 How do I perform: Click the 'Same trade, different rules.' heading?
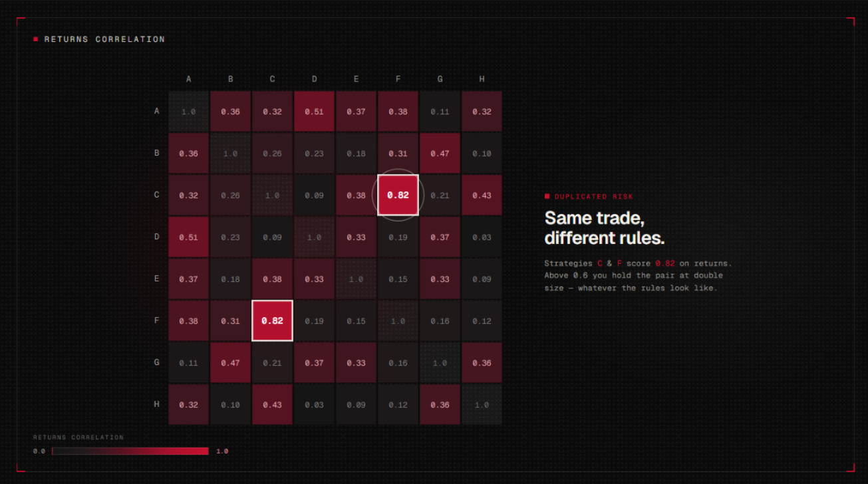(605, 227)
